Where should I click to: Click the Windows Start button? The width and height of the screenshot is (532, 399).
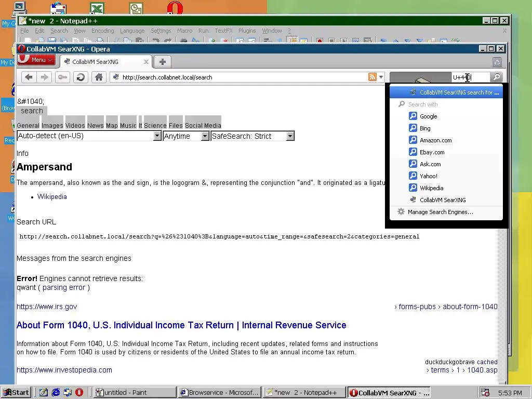(16, 393)
